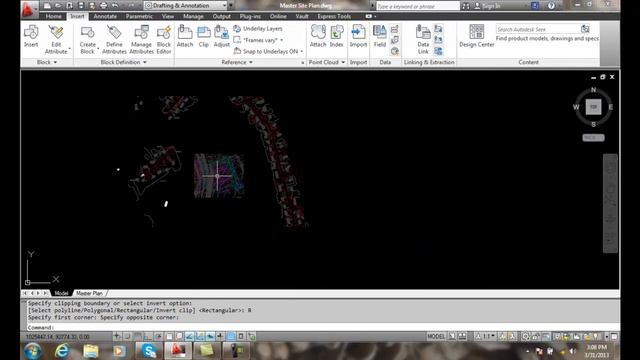The image size is (640, 360).
Task: Toggle Grid Display in status bar
Action: [x=138, y=336]
